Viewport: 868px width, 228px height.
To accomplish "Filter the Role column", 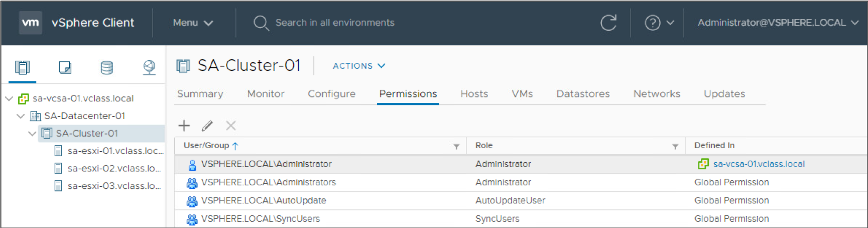I will (x=675, y=146).
